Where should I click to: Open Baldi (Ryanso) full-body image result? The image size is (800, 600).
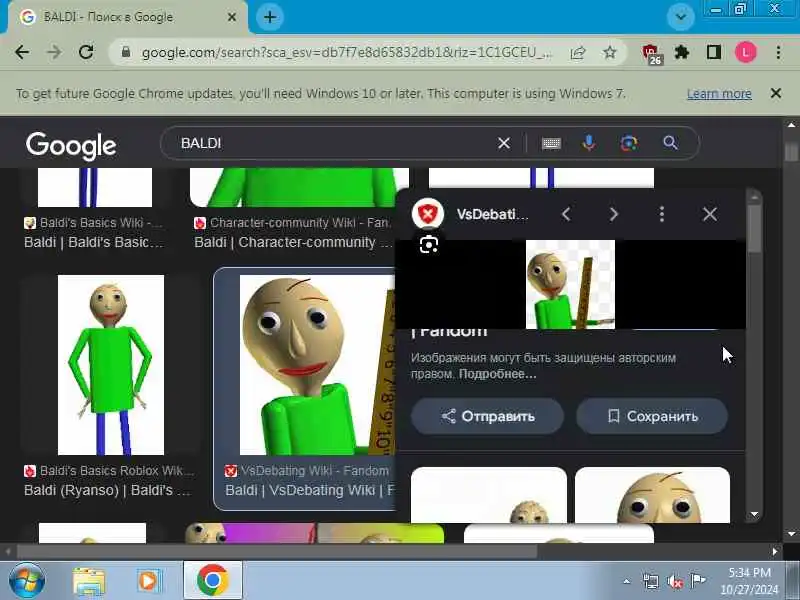point(111,365)
